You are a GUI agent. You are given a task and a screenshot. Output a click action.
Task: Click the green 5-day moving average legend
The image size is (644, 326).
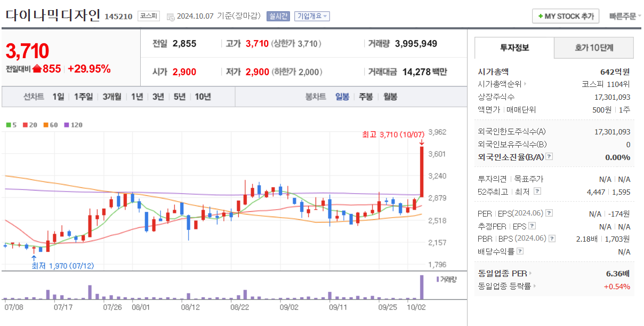tap(11, 125)
